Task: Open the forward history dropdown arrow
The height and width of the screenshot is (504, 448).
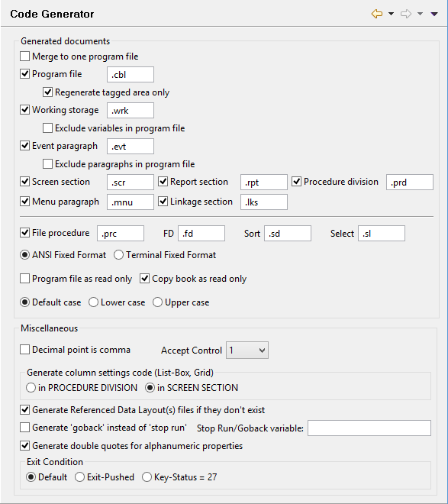Action: click(x=420, y=14)
